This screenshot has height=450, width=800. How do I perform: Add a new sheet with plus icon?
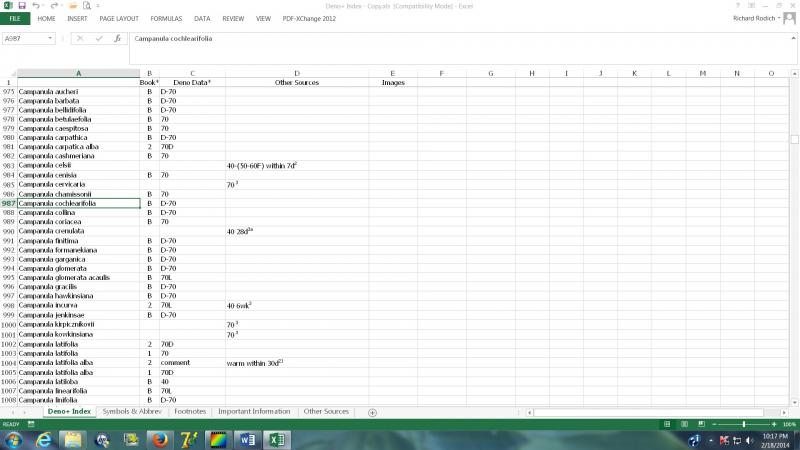click(372, 412)
